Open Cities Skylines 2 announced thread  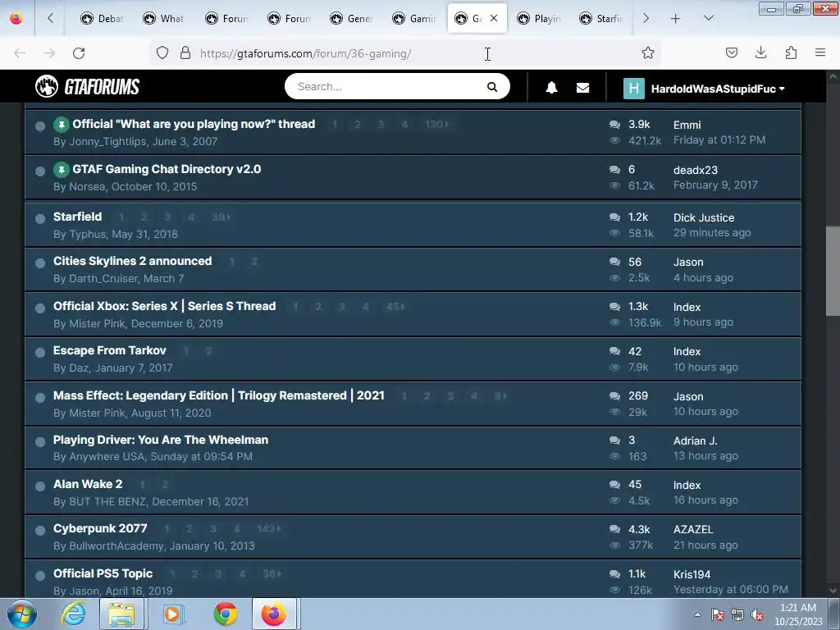click(132, 261)
